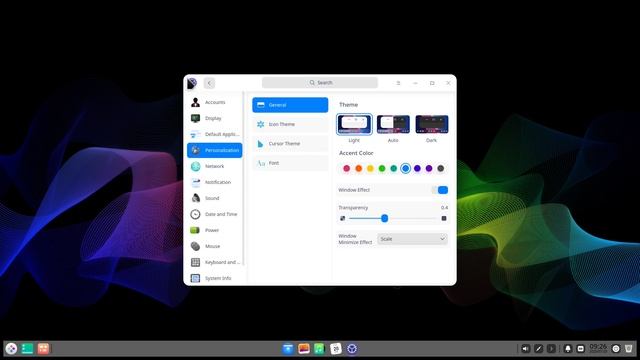
Task: Open the Mouse settings section
Action: (215, 246)
